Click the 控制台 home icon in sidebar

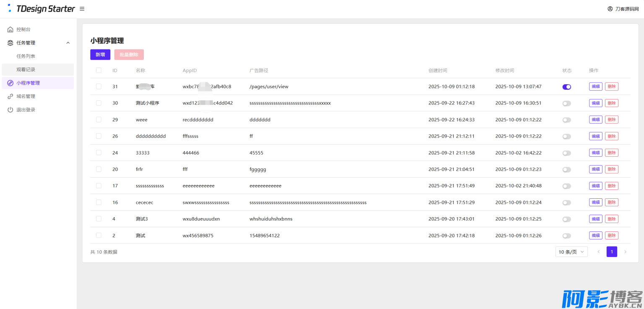click(10, 29)
